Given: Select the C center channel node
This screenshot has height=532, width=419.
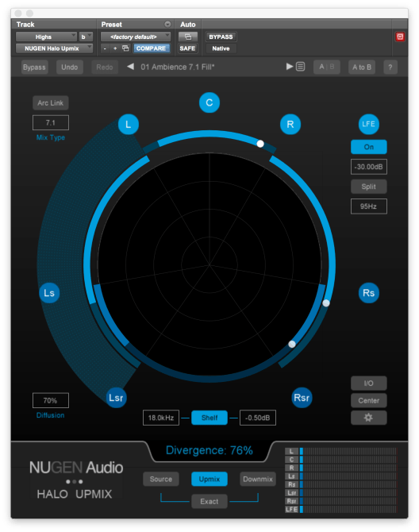Looking at the screenshot, I should 209,102.
